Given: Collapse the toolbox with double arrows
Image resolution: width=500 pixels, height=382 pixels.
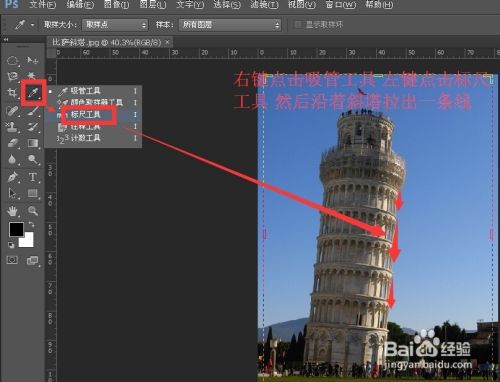Looking at the screenshot, I should [6, 39].
